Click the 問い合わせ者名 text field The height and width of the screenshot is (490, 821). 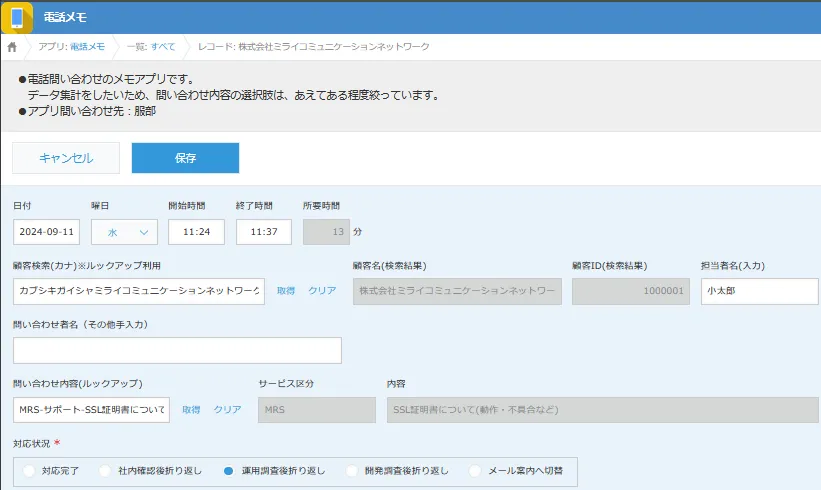click(x=177, y=350)
